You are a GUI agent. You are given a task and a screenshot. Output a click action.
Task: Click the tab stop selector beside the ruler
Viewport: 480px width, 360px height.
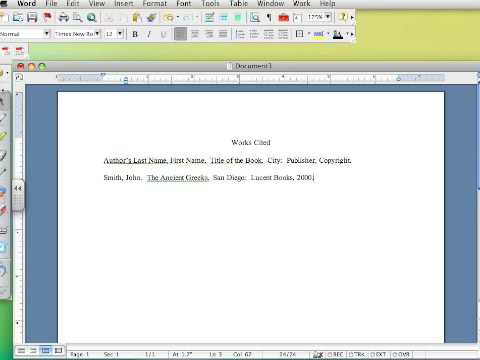point(19,77)
